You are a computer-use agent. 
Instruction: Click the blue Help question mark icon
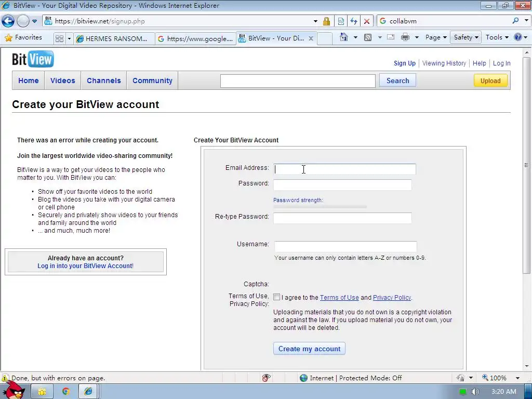tap(518, 37)
